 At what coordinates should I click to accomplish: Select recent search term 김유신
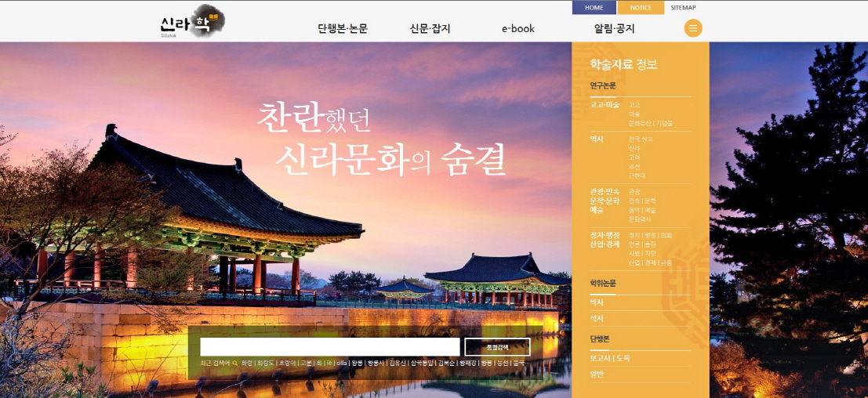pos(398,364)
